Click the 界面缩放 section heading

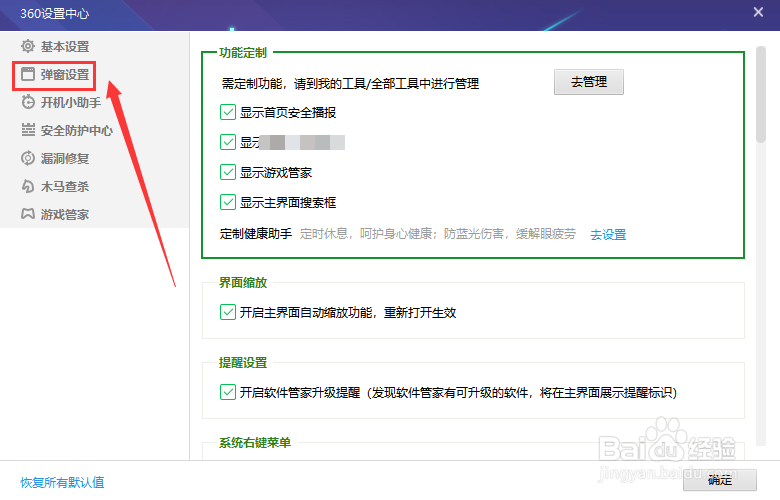coord(243,283)
